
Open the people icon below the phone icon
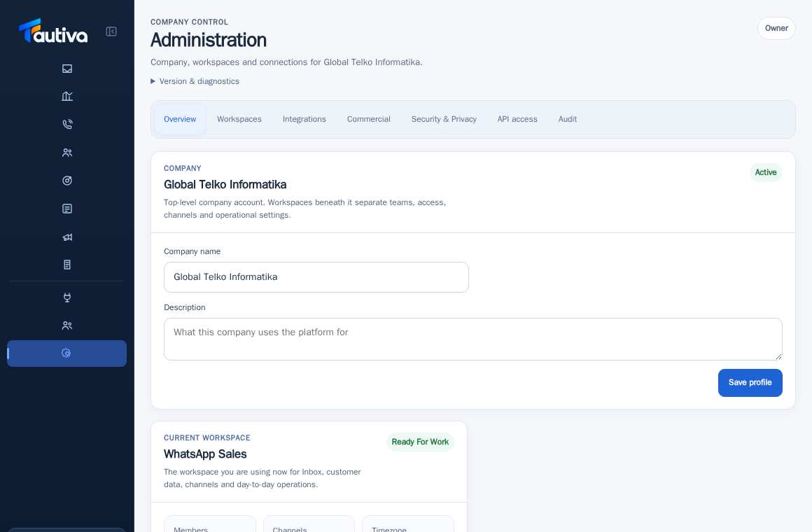(66, 153)
